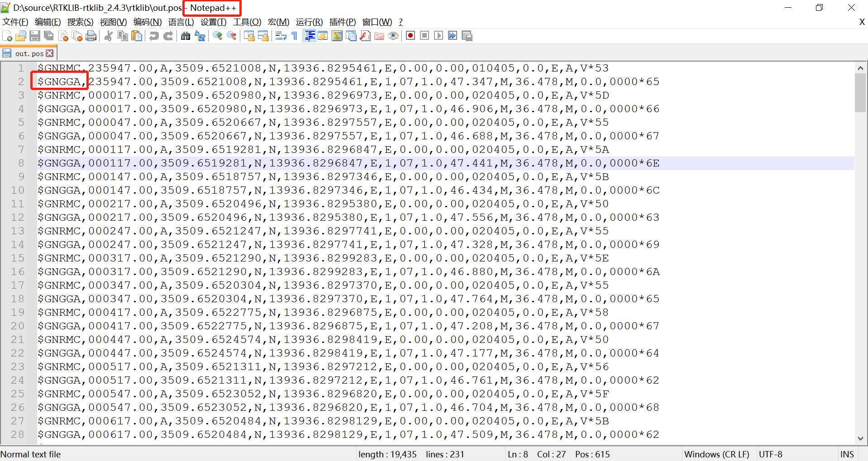Toggle synchronized vertical scrolling
This screenshot has width=868, height=461.
point(249,36)
